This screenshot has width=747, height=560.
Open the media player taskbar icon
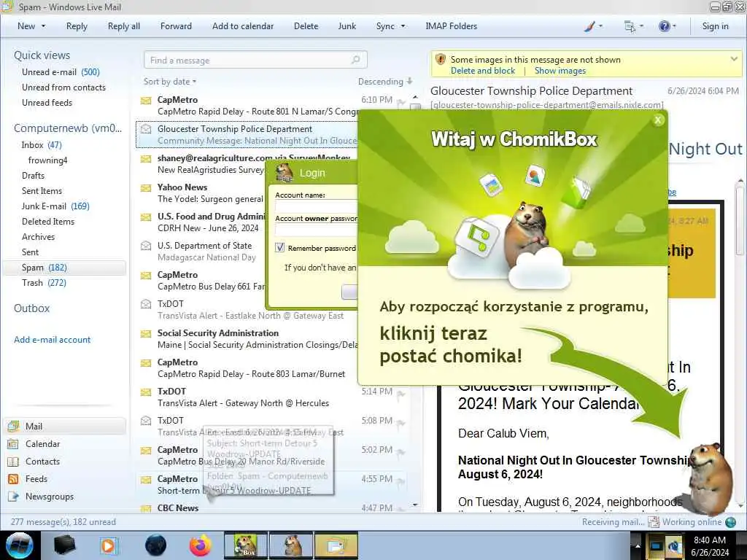pyautogui.click(x=108, y=546)
